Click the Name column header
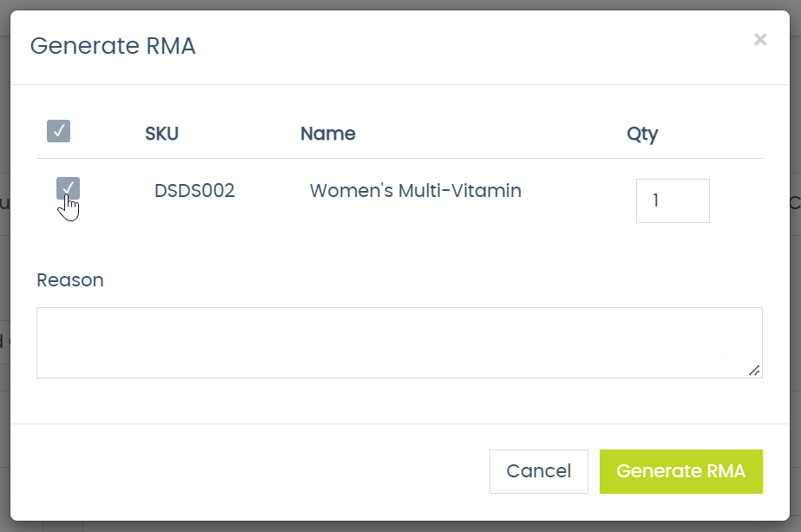The width and height of the screenshot is (801, 532). (x=328, y=134)
